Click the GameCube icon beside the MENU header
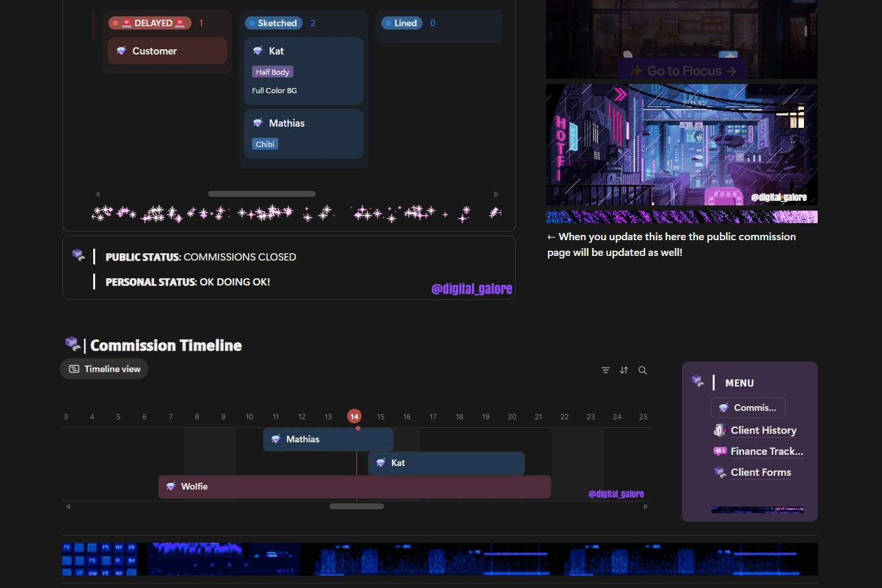Image resolution: width=882 pixels, height=588 pixels. [698, 381]
